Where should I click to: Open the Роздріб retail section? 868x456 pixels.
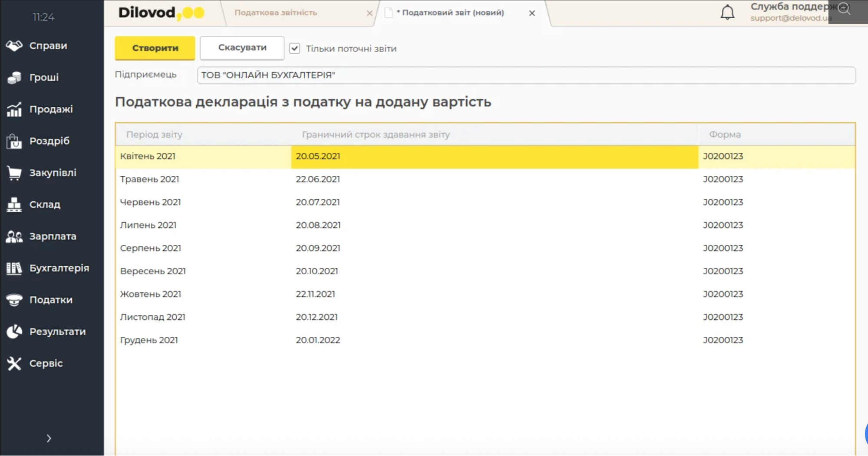click(x=48, y=141)
